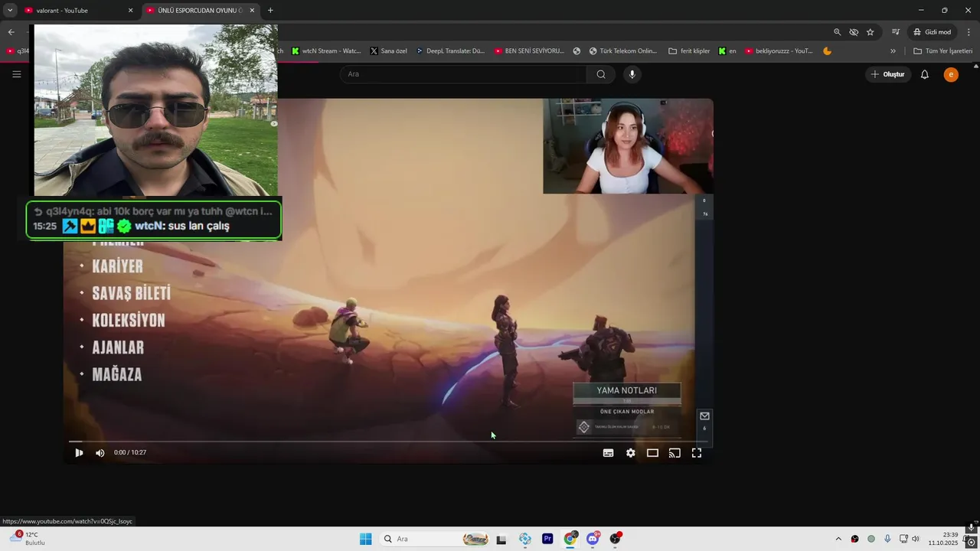Viewport: 980px width, 551px height.
Task: Open the 'Türk Telekom Onlin...' bookmark
Action: tap(622, 51)
